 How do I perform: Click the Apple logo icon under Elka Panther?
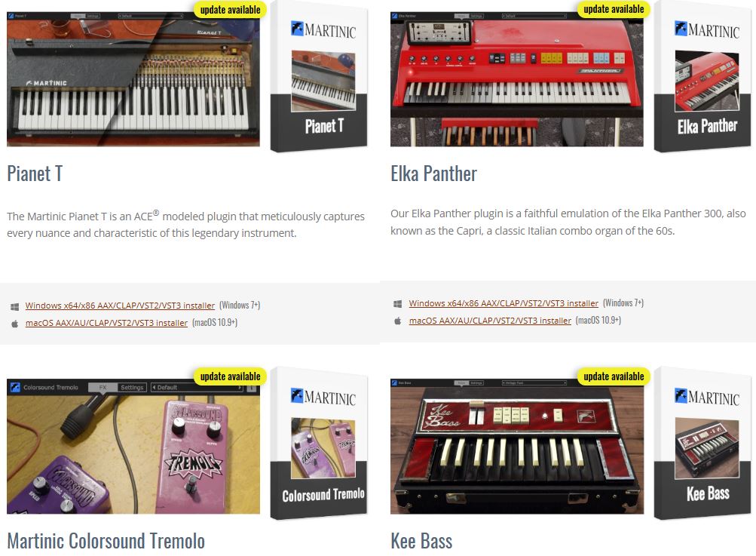[398, 321]
